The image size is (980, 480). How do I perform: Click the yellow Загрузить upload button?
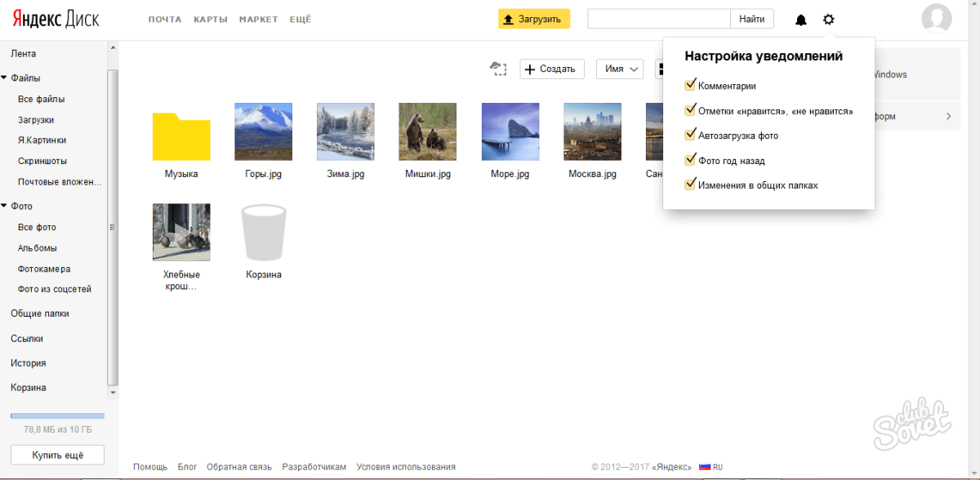tap(534, 19)
